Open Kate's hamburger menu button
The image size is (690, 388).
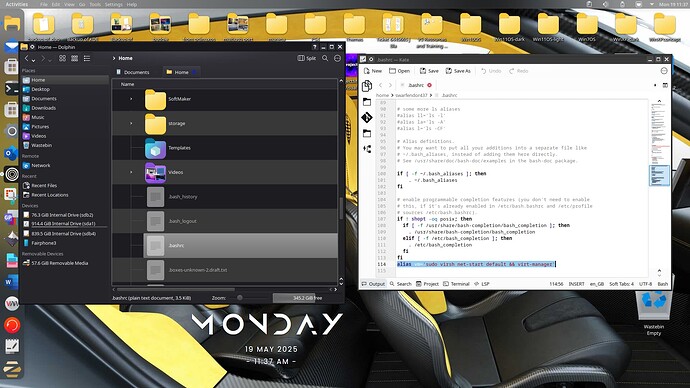[664, 71]
